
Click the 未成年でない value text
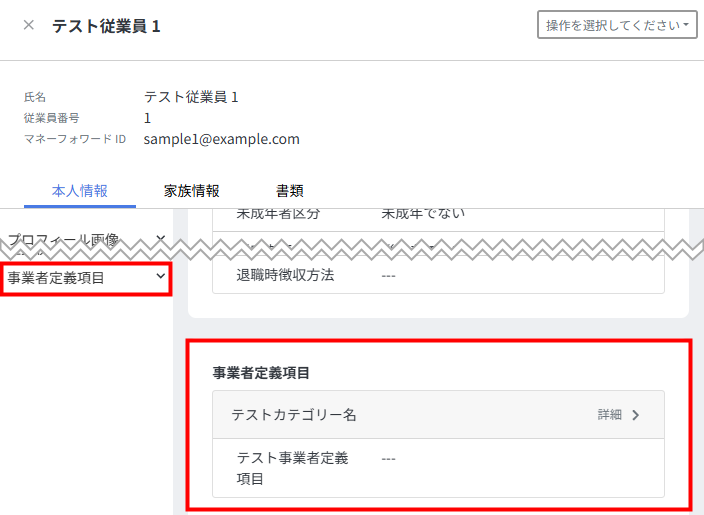423,213
